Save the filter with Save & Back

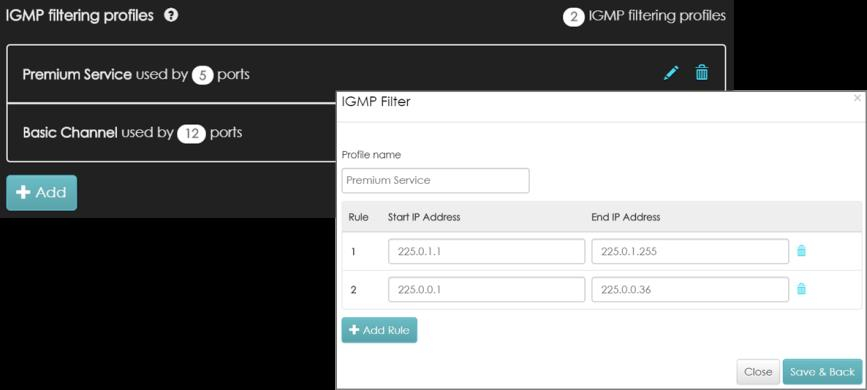point(822,372)
